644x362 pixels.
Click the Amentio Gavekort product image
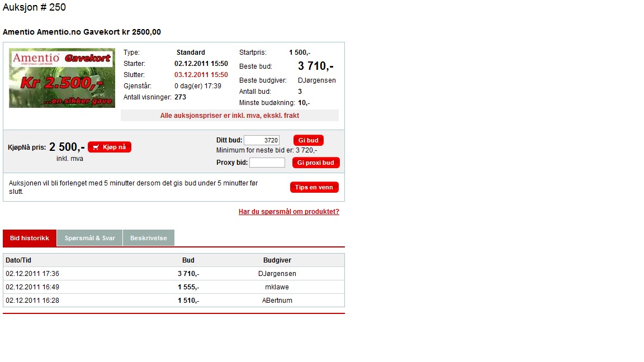coord(62,78)
